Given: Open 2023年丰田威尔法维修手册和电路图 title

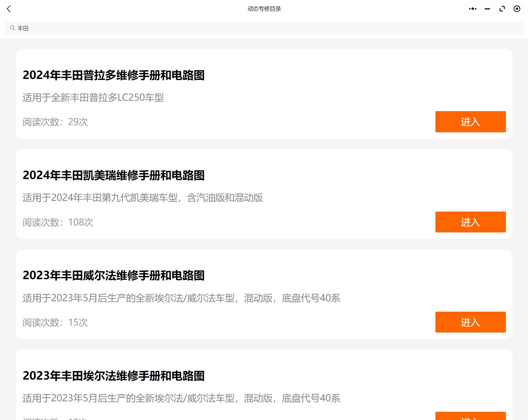Looking at the screenshot, I should pos(113,276).
